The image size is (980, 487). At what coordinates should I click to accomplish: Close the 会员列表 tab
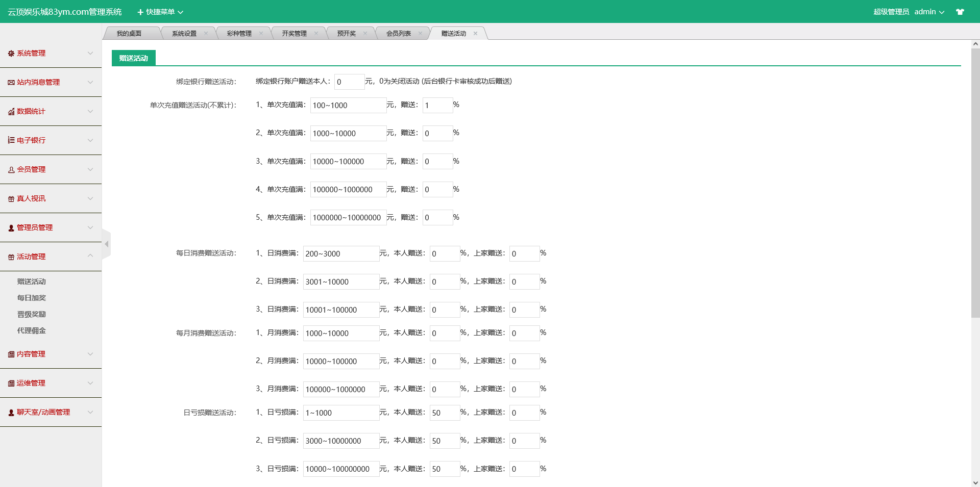click(420, 34)
